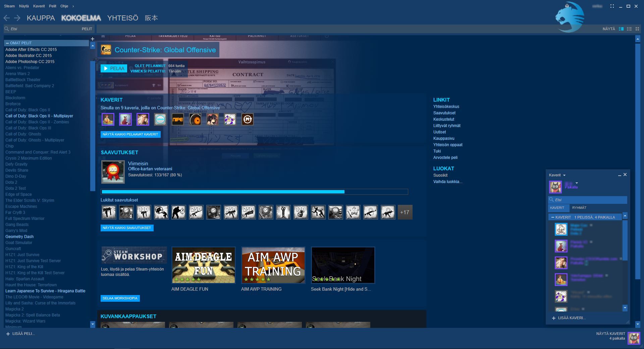Switch library to detail view
Screen dimensions: 644x349
(x=621, y=29)
